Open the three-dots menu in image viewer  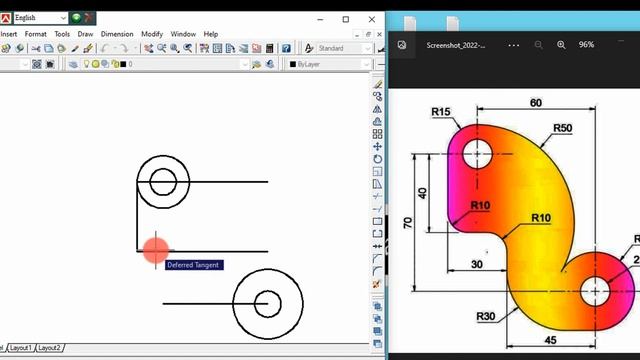point(513,45)
